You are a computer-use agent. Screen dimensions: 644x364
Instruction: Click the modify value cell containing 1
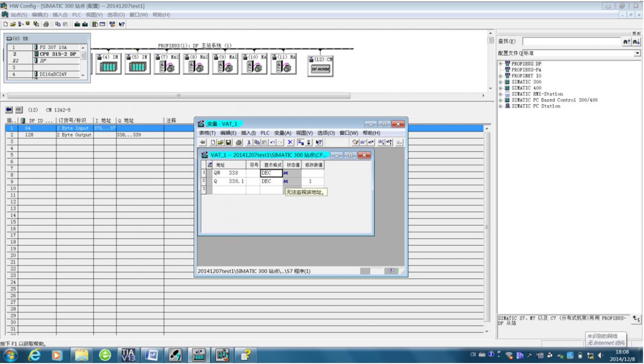click(313, 181)
